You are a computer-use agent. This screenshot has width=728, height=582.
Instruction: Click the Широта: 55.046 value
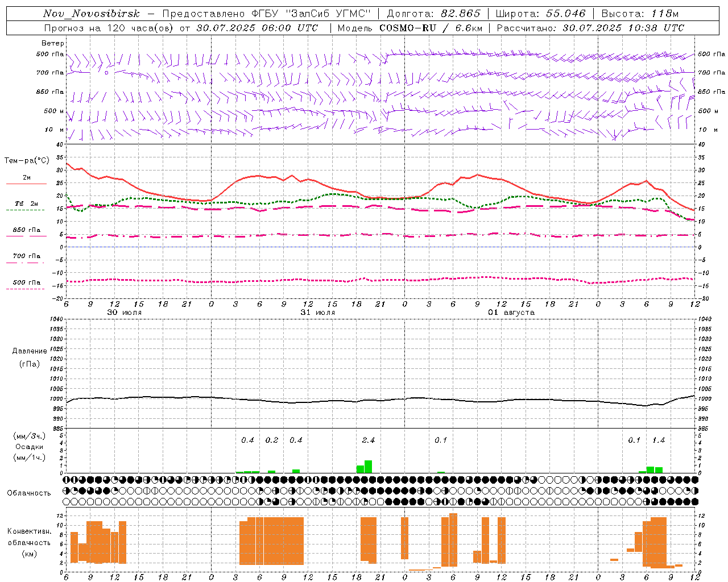click(x=541, y=14)
